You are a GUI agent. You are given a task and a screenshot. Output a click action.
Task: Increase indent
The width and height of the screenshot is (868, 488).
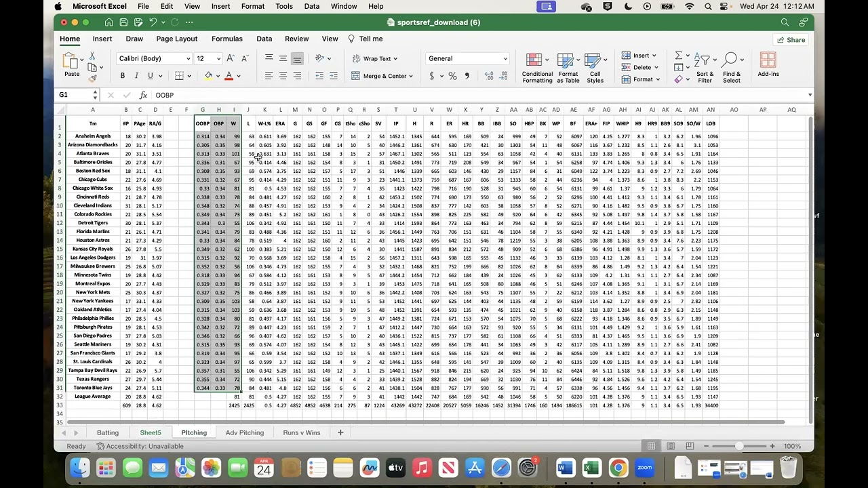tap(335, 76)
